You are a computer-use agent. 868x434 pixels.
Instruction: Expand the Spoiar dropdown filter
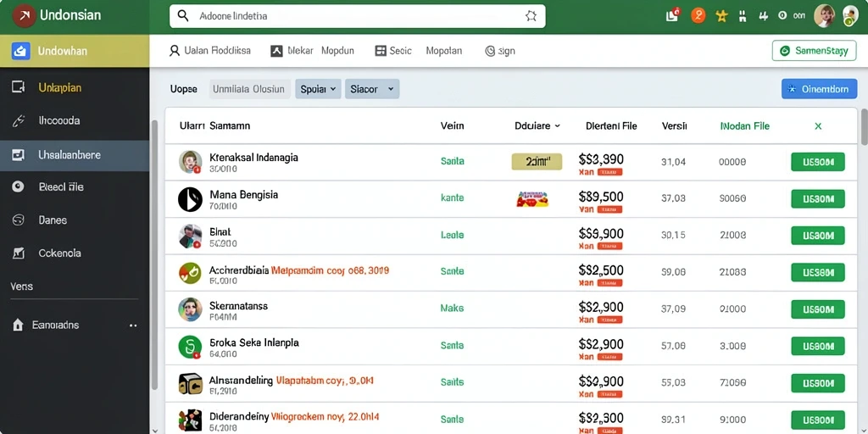click(x=318, y=88)
